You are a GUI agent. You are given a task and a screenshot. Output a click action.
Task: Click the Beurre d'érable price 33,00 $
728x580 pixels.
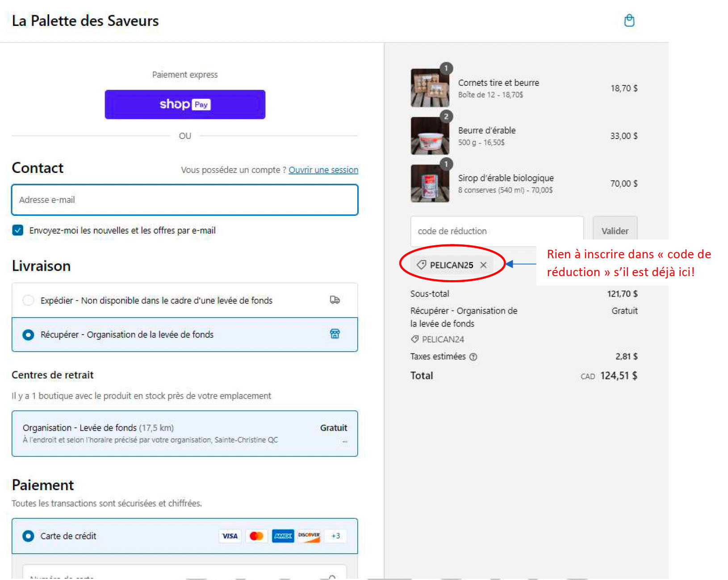[x=624, y=136]
